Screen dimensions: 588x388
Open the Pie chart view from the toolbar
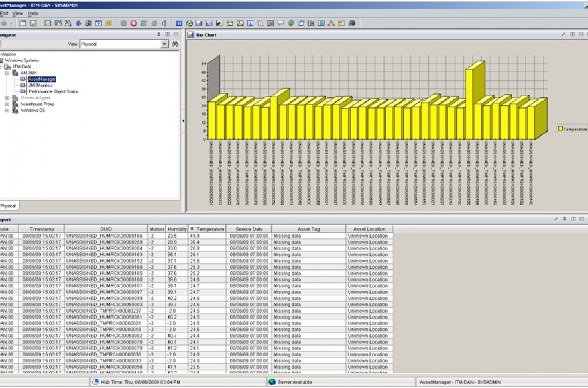tap(189, 23)
